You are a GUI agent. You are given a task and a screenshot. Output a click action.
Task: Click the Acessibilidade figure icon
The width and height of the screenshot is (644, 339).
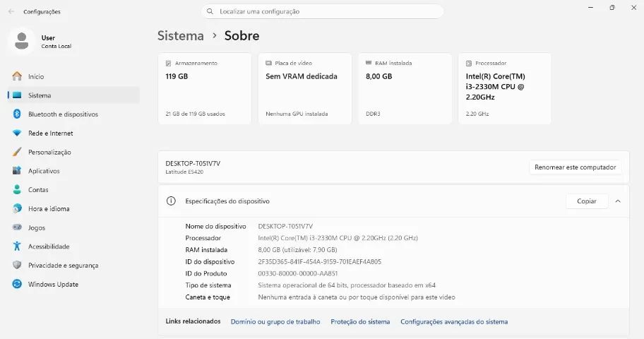coord(17,246)
